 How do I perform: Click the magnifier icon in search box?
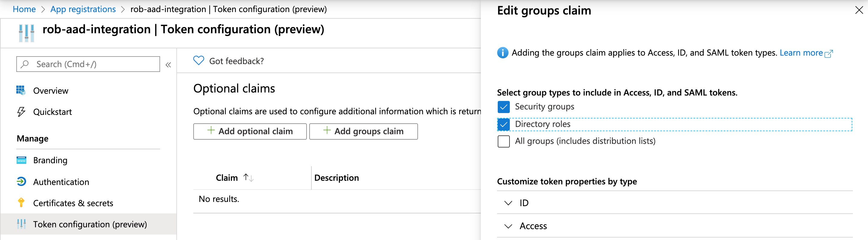tap(24, 64)
